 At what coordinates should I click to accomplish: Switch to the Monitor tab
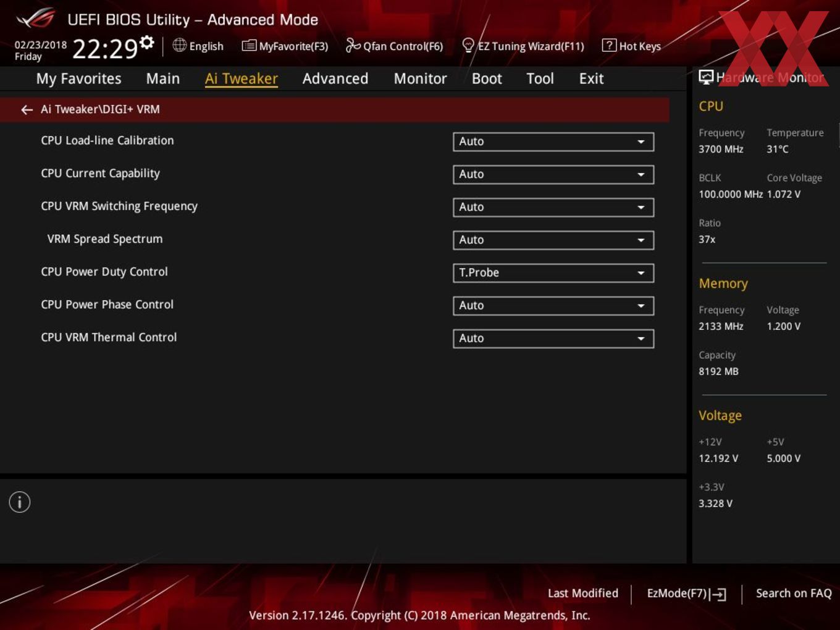pyautogui.click(x=421, y=78)
